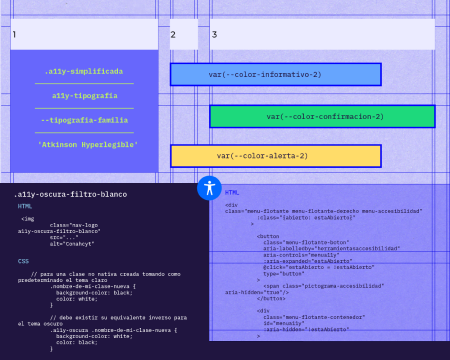Image resolution: width=450 pixels, height=360 pixels.
Task: Click the menu-flotante-contenedor class code line
Action: 314,317
